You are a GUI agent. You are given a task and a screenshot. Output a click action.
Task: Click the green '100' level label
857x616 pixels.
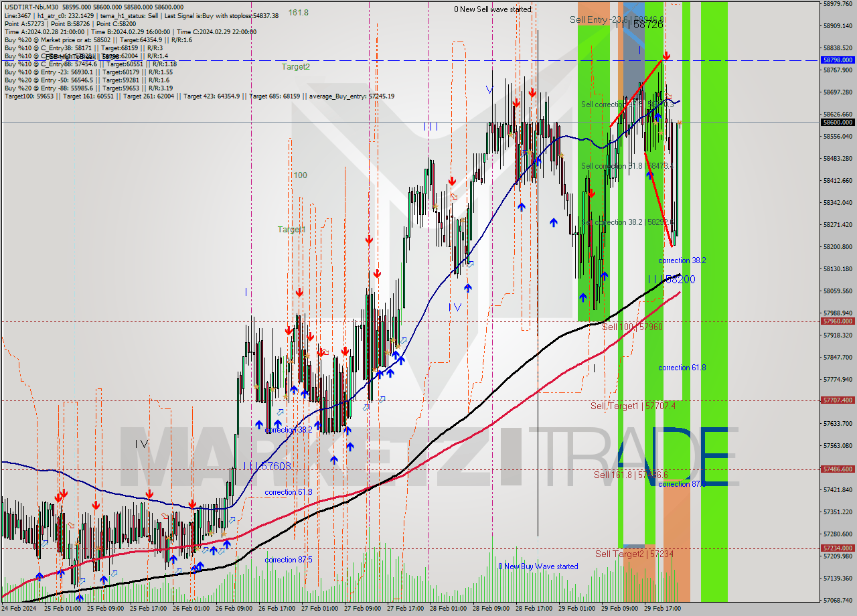(x=300, y=175)
